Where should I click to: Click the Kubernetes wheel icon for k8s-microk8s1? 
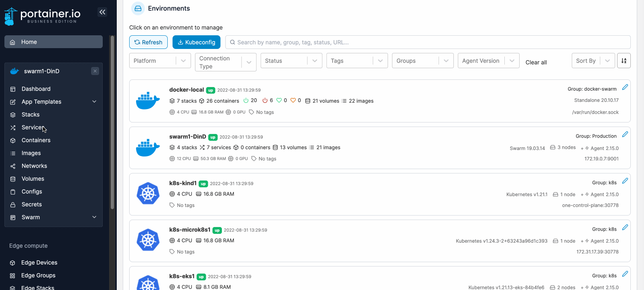pos(148,240)
